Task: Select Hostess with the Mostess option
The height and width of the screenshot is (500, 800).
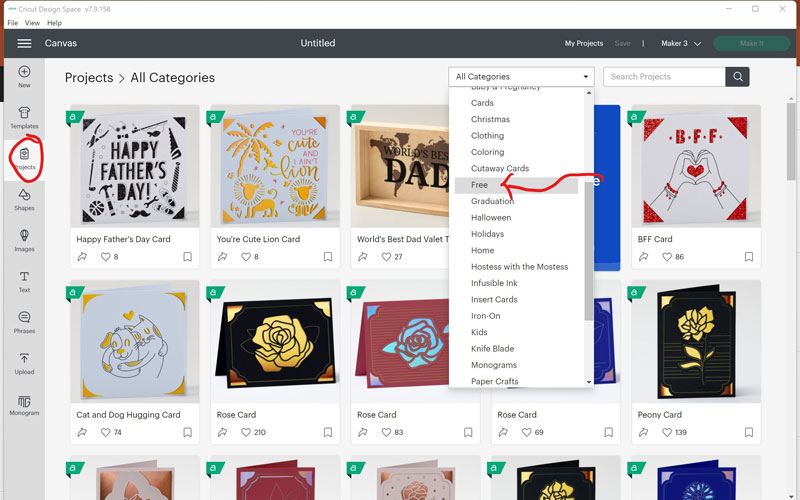Action: tap(519, 266)
